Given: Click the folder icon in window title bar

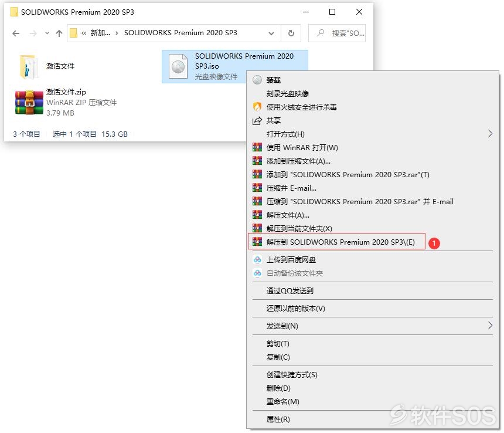Looking at the screenshot, I should (x=14, y=12).
